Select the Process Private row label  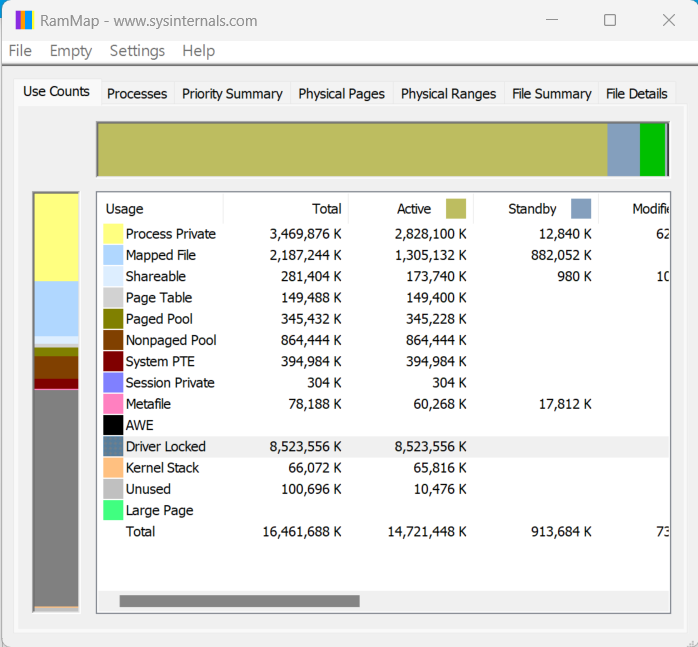point(170,234)
